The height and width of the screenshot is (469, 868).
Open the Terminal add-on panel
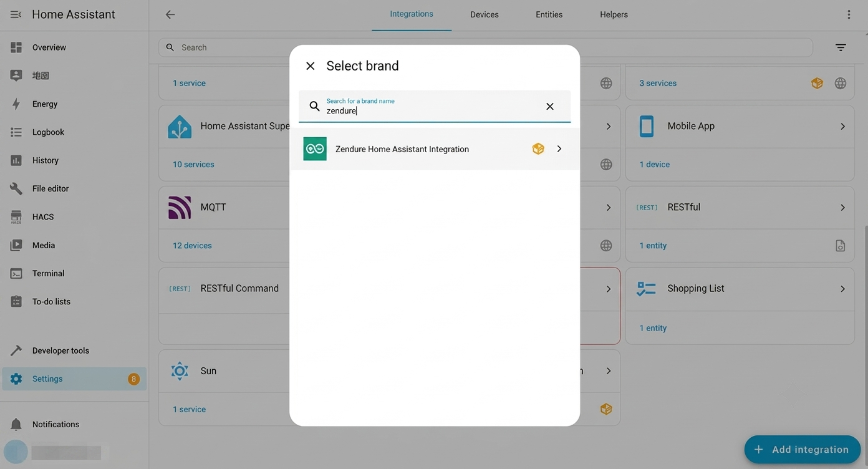point(74,273)
